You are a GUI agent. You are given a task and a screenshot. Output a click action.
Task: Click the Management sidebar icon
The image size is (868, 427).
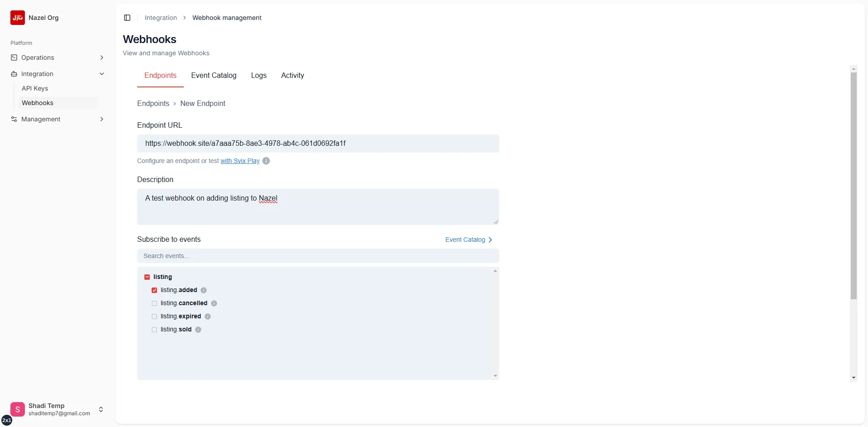(x=14, y=119)
